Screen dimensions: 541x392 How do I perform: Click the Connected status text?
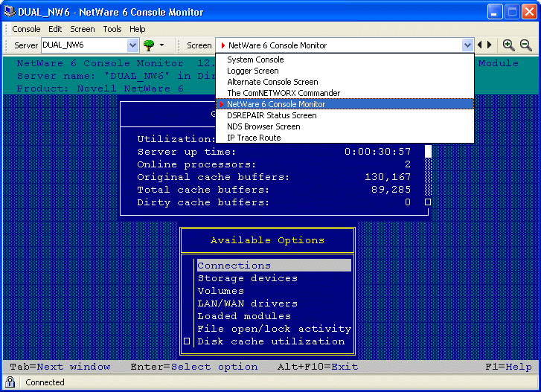45,382
